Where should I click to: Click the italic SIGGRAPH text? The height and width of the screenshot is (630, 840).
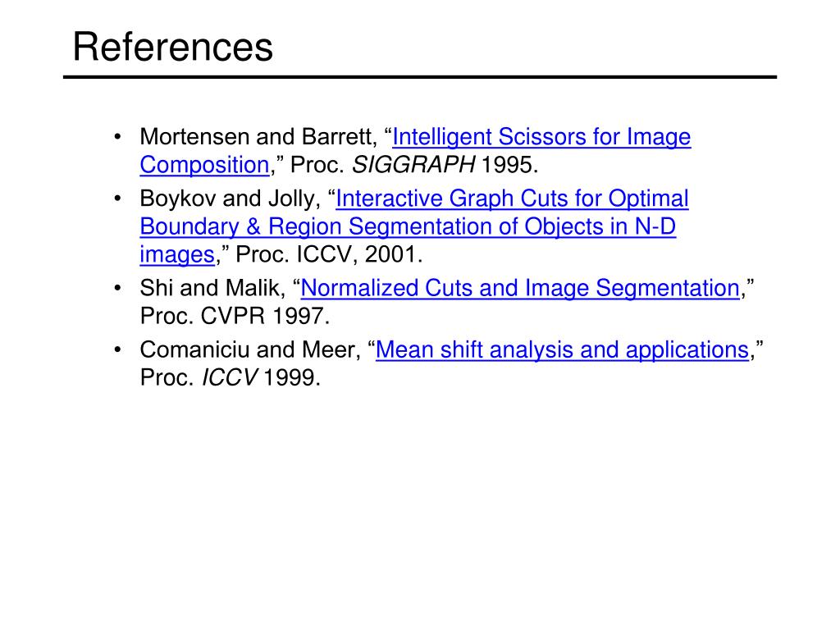[413, 165]
